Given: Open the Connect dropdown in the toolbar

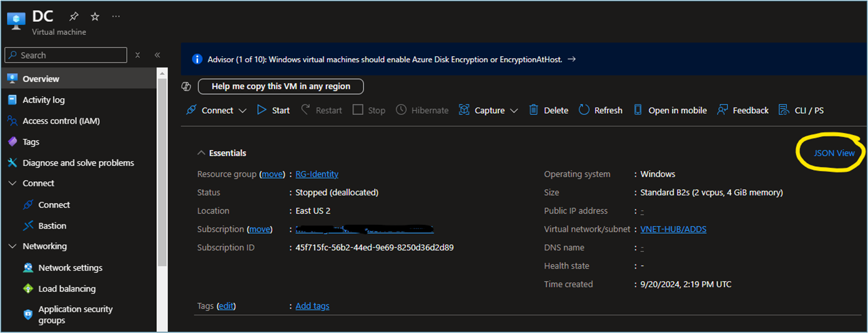Looking at the screenshot, I should (218, 110).
